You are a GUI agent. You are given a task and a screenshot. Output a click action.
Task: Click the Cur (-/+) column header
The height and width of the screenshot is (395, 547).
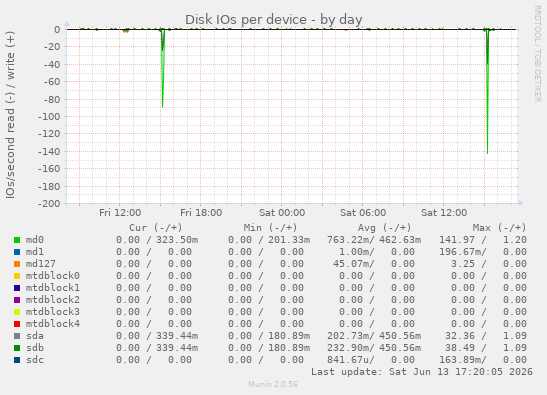156,228
